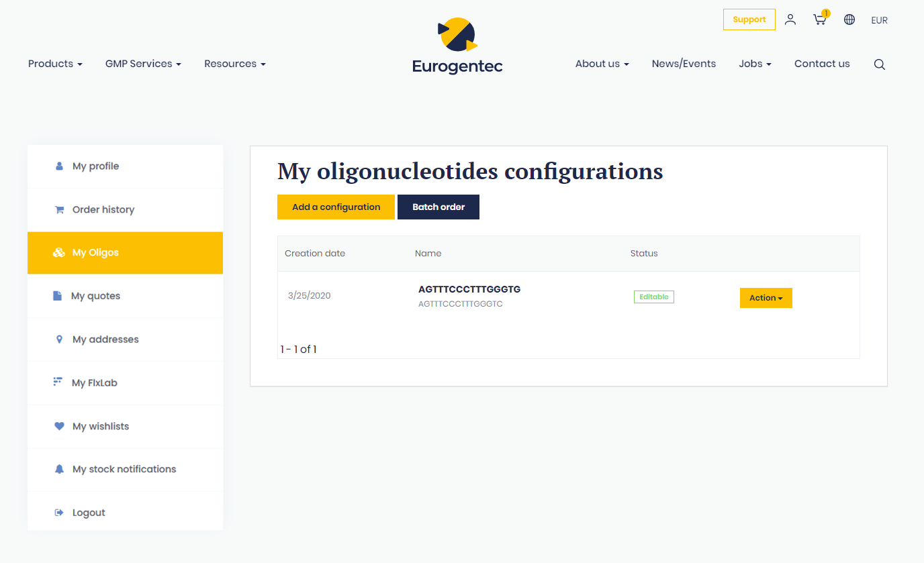The height and width of the screenshot is (563, 924).
Task: Select My profile in the sidebar
Action: point(125,166)
